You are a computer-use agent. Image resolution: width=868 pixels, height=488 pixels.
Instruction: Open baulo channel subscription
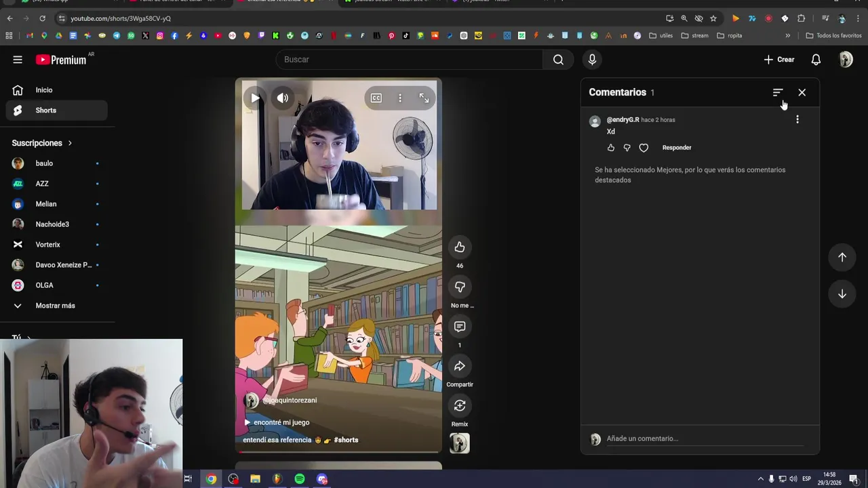[56, 163]
